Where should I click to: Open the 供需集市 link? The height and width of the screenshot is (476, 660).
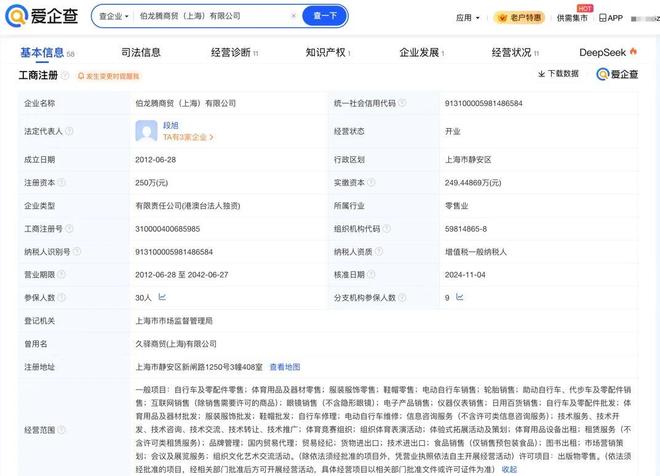pyautogui.click(x=572, y=18)
